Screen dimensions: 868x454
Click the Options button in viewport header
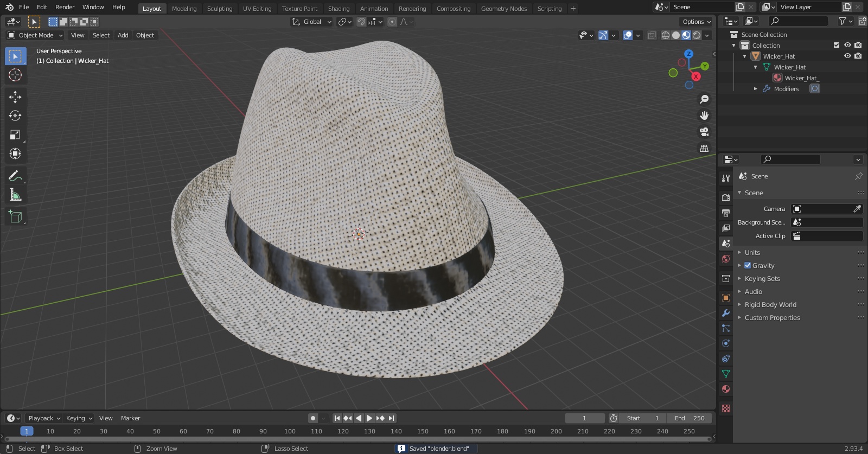[696, 22]
